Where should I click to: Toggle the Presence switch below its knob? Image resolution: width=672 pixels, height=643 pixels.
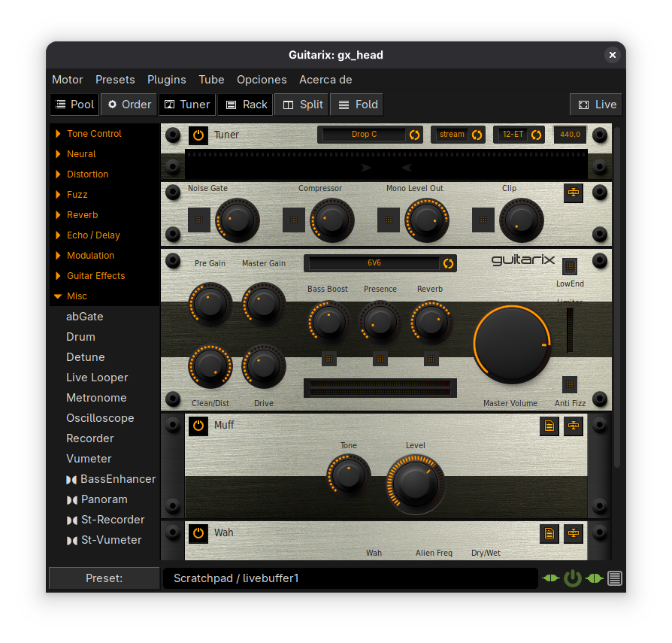pyautogui.click(x=380, y=359)
